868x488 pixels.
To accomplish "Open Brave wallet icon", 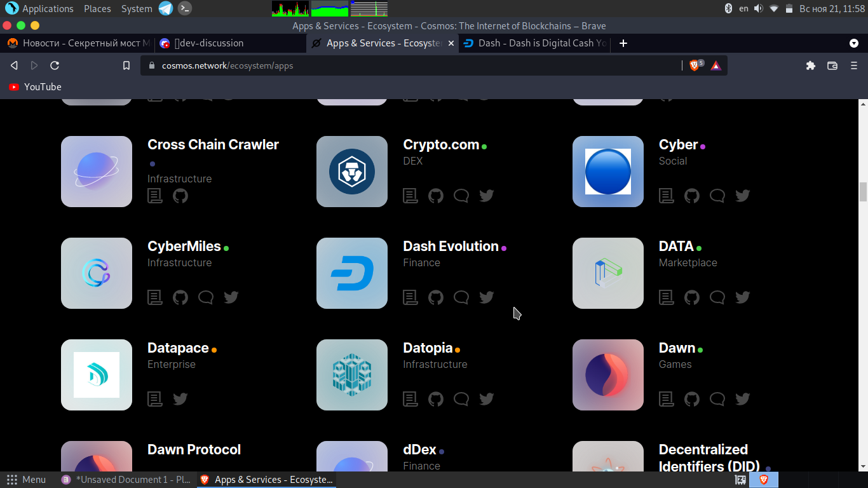I will [x=832, y=65].
